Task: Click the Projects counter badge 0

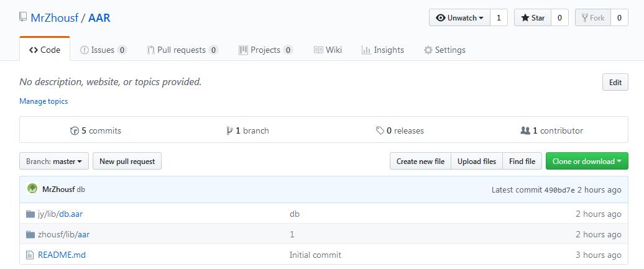Action: [288, 50]
